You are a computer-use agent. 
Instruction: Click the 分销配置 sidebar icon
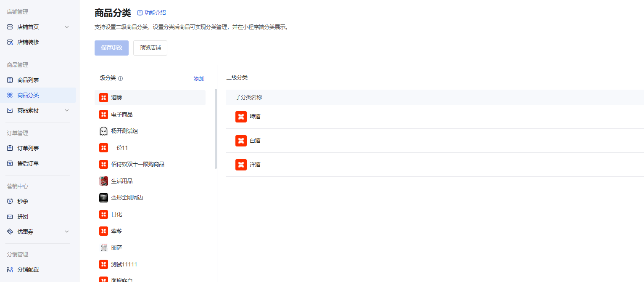[x=10, y=269]
